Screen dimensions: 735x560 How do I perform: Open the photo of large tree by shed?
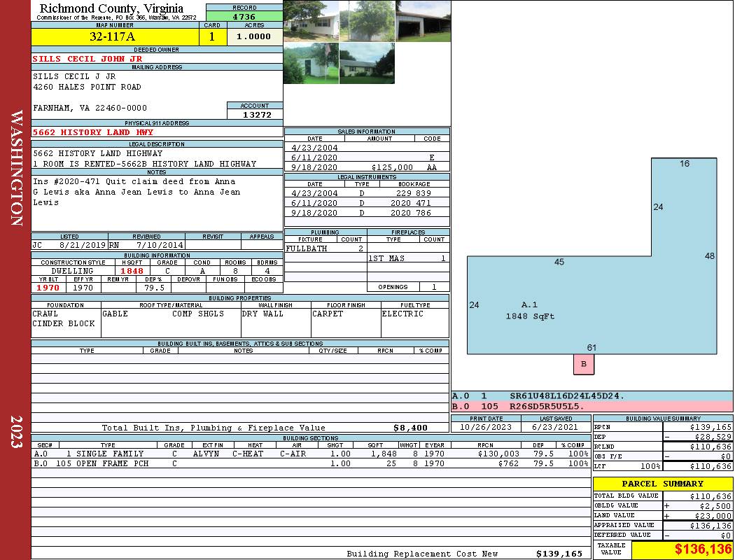pos(367,21)
